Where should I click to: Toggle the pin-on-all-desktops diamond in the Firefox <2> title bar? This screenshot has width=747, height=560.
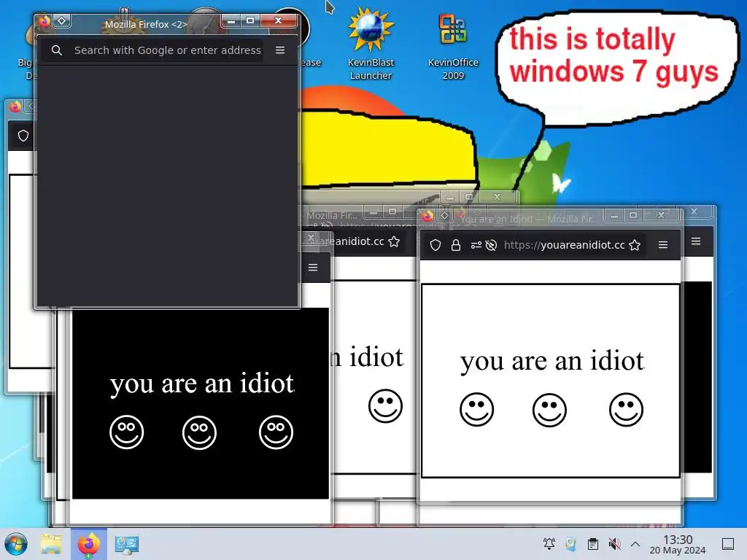coord(62,20)
